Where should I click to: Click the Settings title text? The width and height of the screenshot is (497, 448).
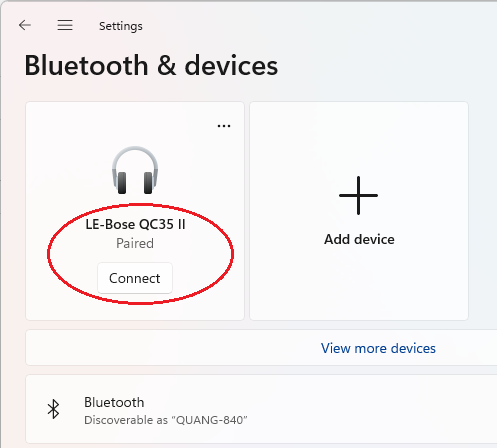121,26
